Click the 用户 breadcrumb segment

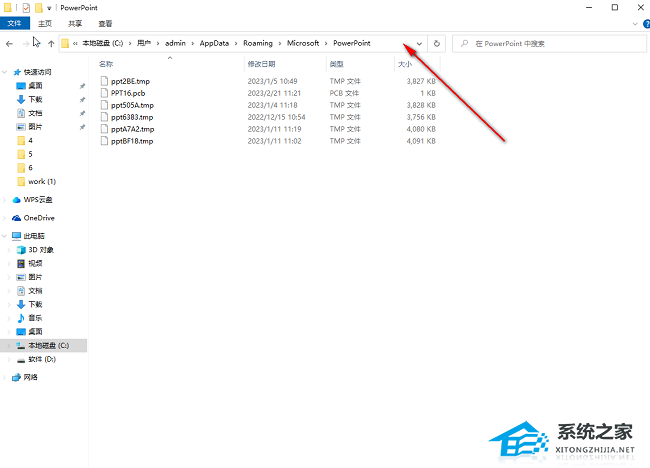point(144,43)
